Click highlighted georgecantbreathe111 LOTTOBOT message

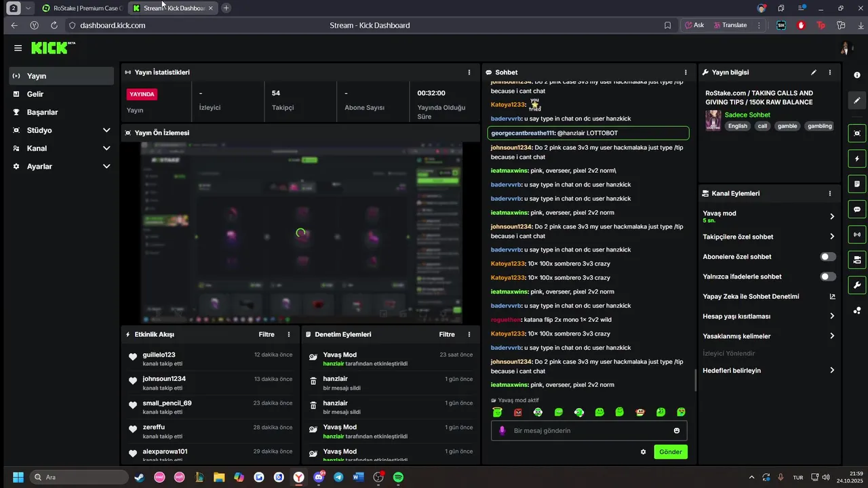click(x=588, y=134)
